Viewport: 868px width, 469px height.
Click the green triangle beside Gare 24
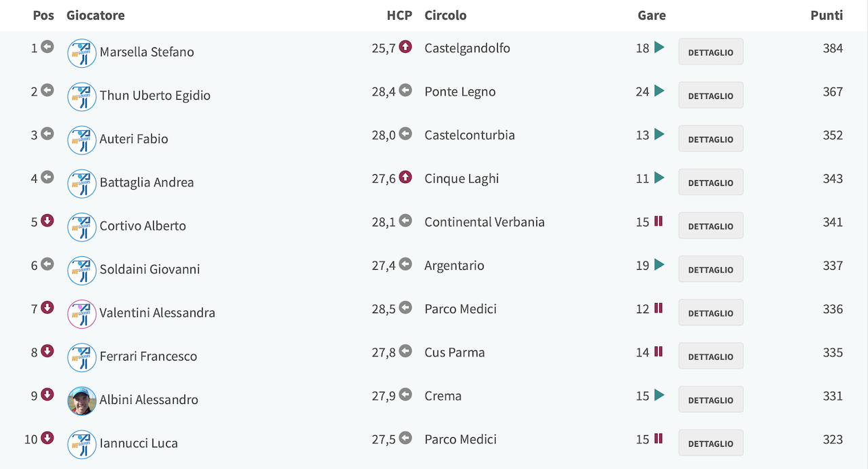point(659,91)
